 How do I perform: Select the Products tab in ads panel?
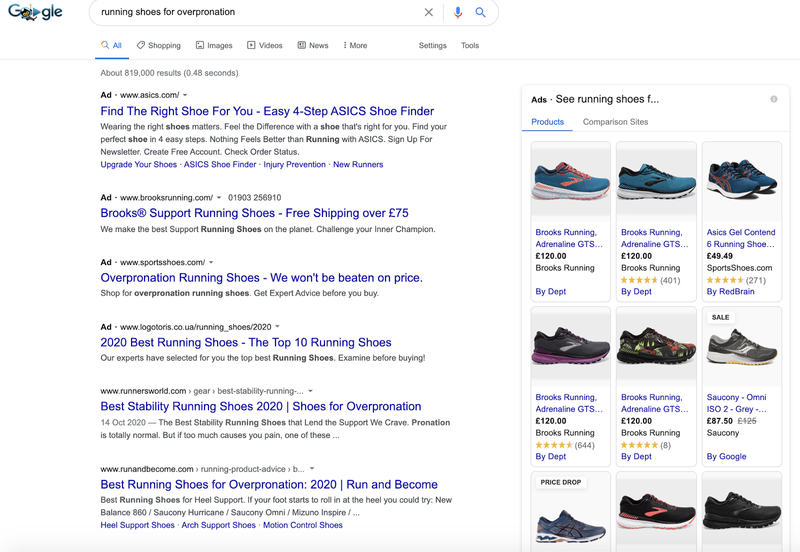(547, 122)
